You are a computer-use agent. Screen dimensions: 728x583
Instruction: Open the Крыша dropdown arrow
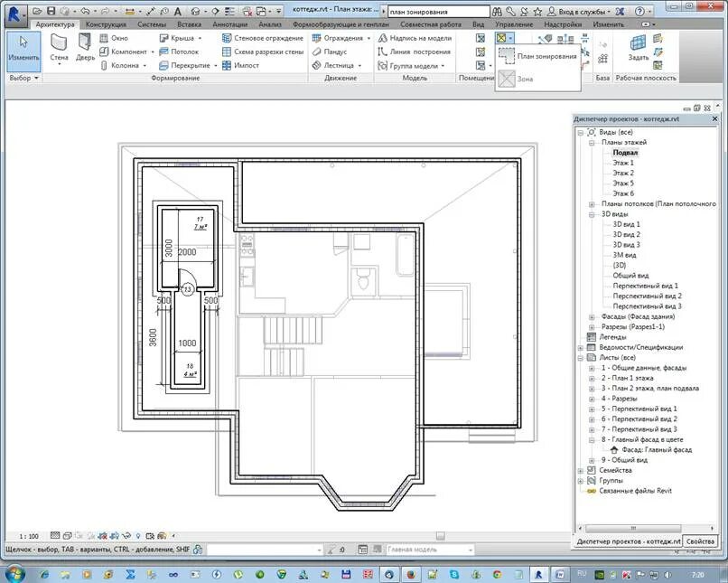(201, 38)
